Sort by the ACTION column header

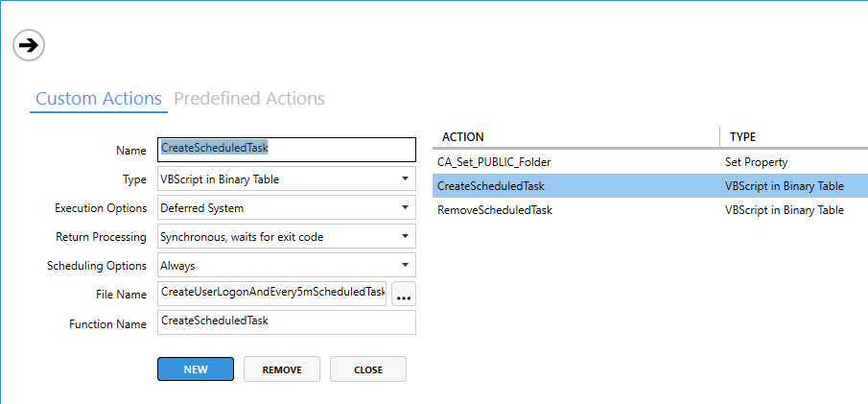(575, 137)
